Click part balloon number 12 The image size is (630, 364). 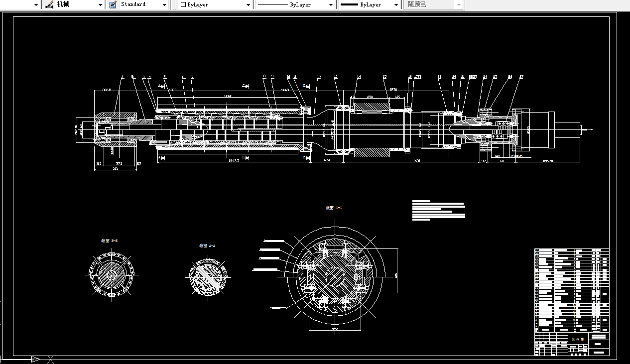tap(319, 77)
